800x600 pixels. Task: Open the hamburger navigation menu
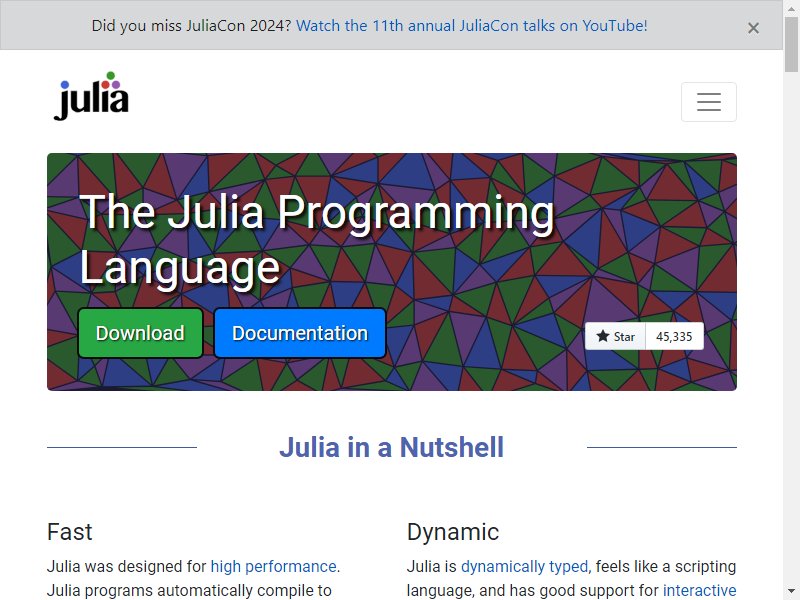(x=709, y=102)
